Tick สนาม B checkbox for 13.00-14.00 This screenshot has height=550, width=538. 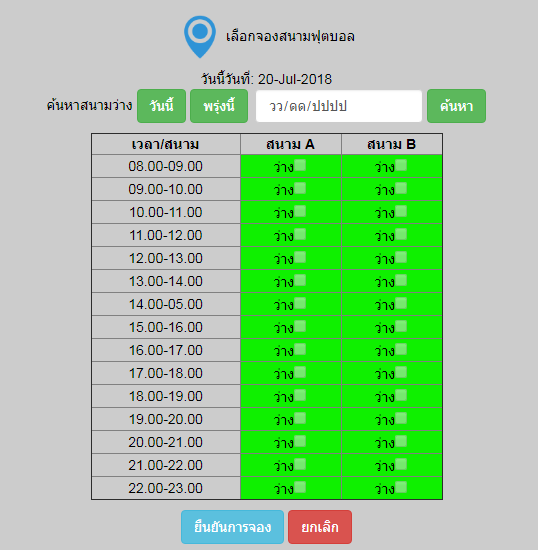(401, 280)
